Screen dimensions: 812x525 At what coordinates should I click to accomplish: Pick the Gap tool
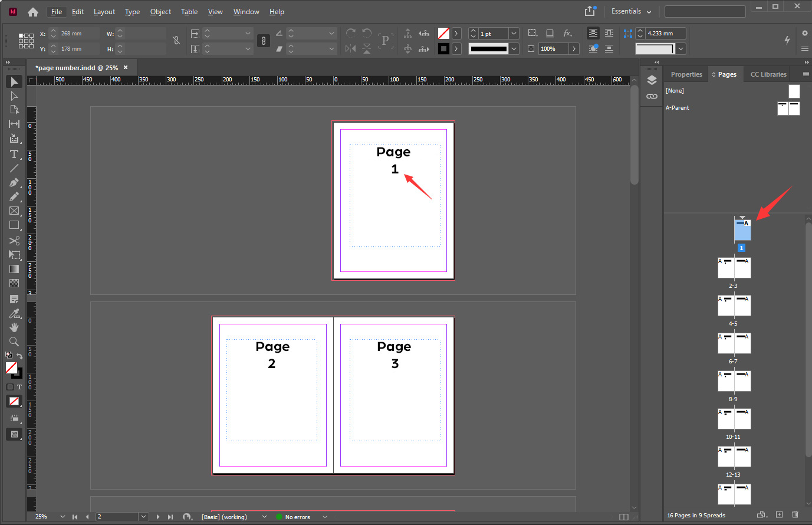tap(14, 124)
